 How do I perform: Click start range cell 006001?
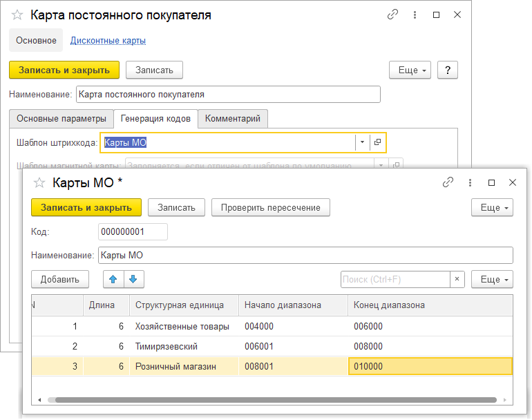point(293,346)
